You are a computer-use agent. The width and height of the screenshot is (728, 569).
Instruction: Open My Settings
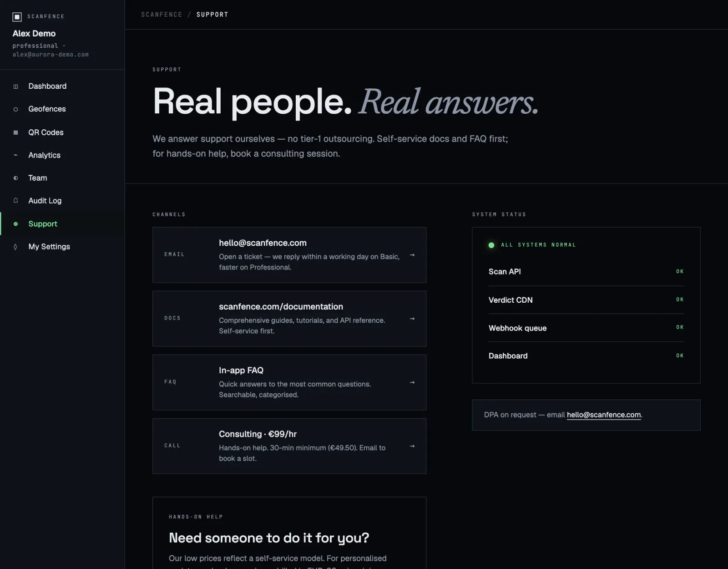(62, 247)
